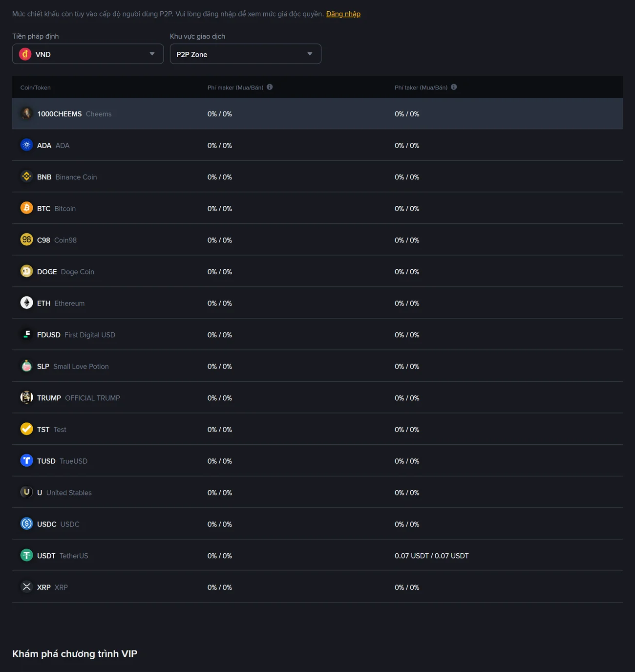Click the 0.07 USDT / 0.07 USDT taker fee
Viewport: 635px width, 672px height.
pyautogui.click(x=432, y=556)
